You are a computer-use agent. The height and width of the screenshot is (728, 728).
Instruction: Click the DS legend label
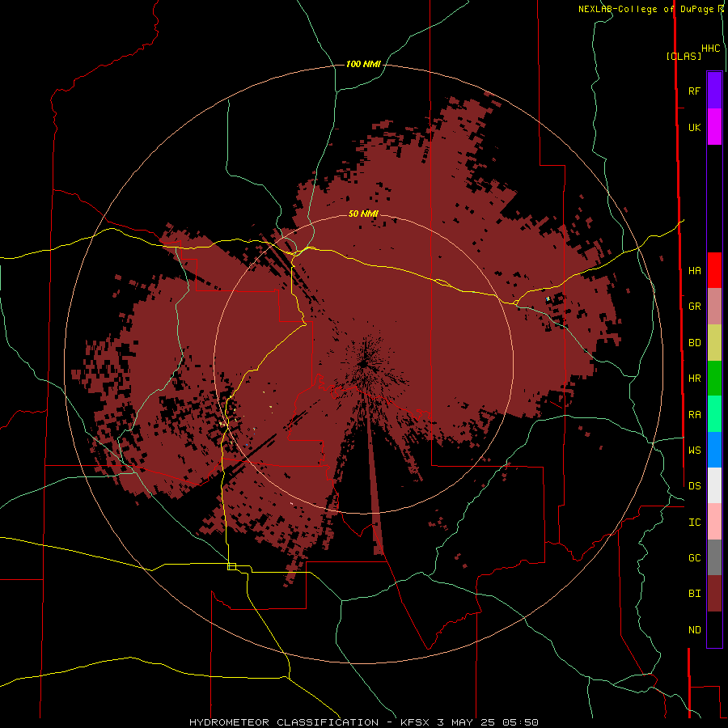point(694,485)
